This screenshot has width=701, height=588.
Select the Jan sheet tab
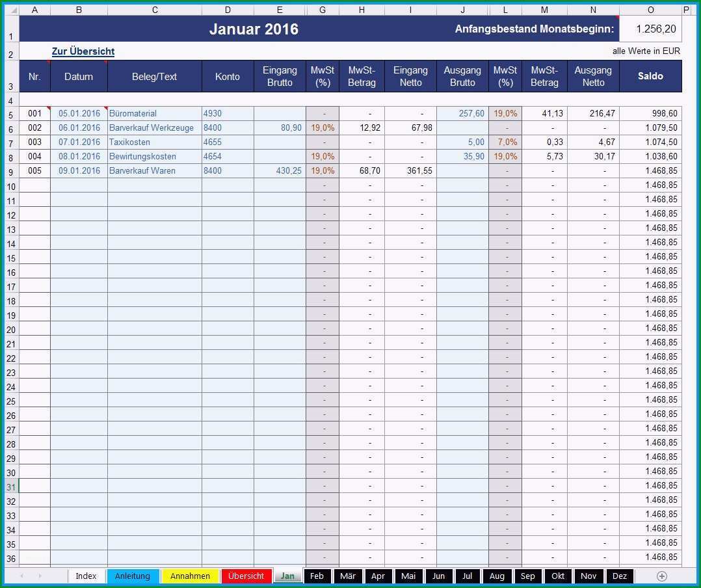[x=287, y=576]
